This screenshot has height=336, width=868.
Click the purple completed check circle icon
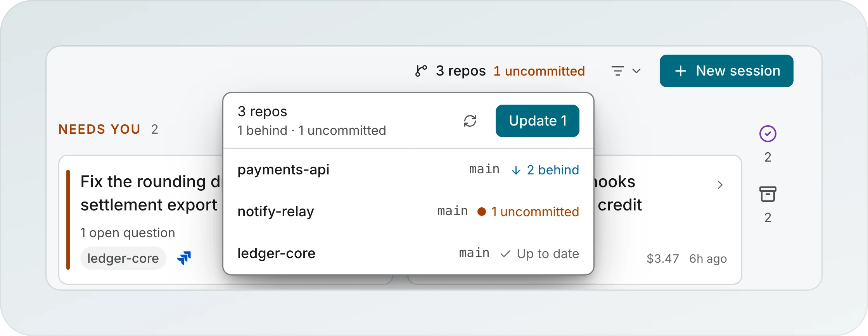(x=768, y=134)
